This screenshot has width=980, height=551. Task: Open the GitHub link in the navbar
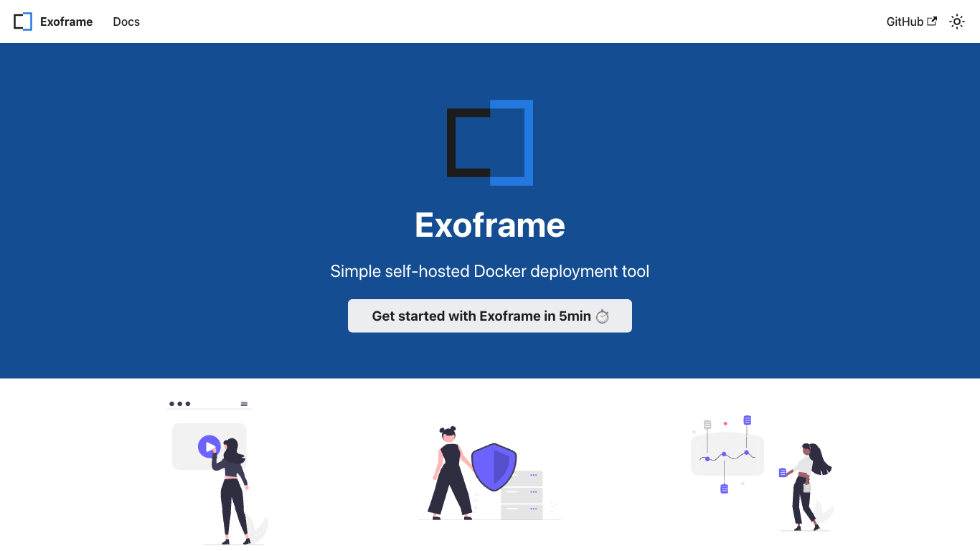click(x=912, y=22)
